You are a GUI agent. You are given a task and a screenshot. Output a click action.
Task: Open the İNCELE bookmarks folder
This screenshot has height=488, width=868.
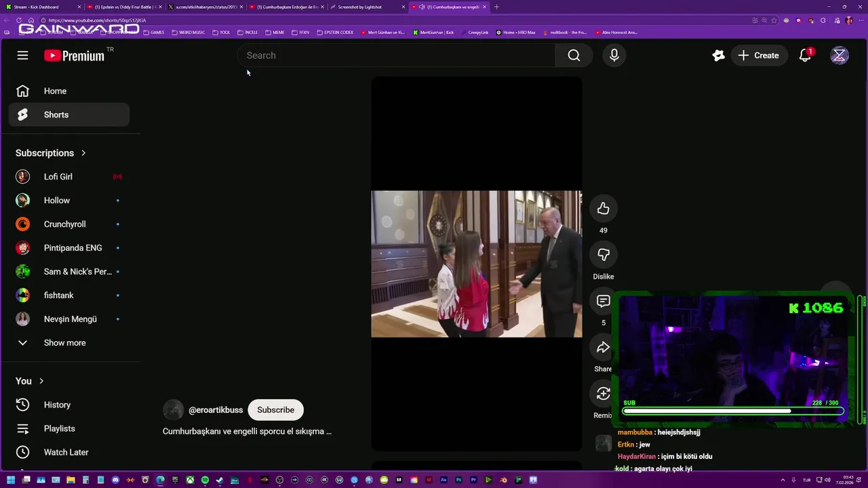tap(248, 33)
